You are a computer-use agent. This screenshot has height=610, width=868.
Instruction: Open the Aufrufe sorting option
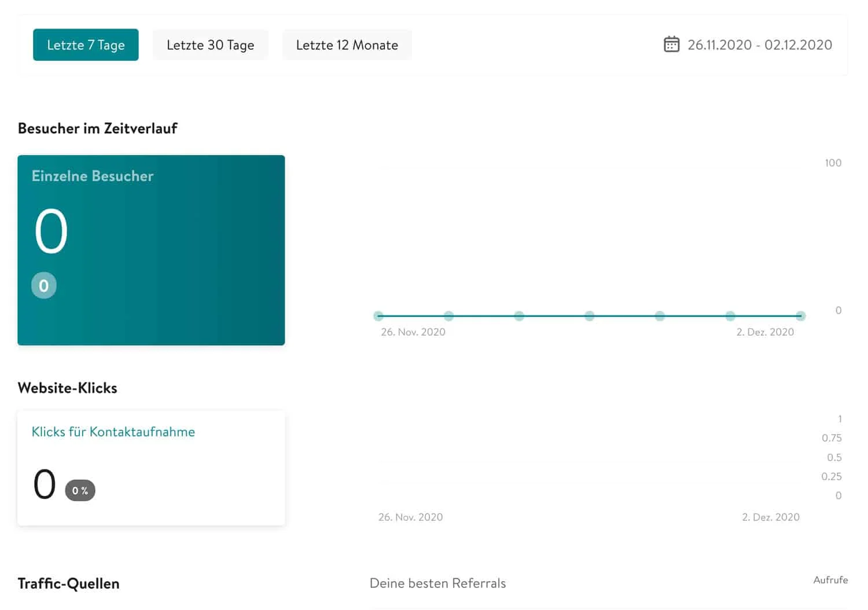(x=830, y=579)
